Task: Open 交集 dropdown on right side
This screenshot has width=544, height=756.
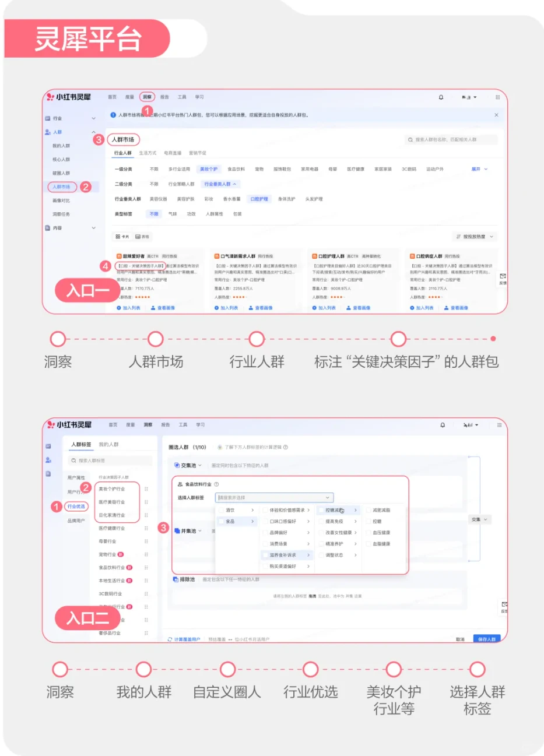Action: (x=479, y=519)
